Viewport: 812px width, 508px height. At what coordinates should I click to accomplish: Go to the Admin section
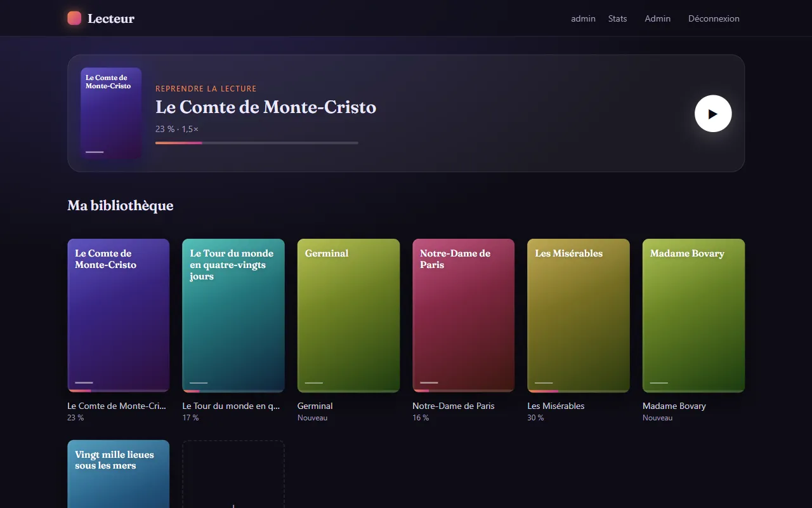(x=658, y=18)
